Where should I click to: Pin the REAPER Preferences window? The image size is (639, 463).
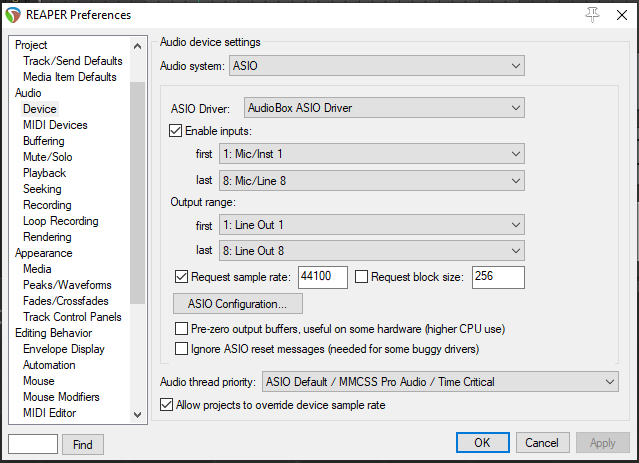tap(593, 15)
